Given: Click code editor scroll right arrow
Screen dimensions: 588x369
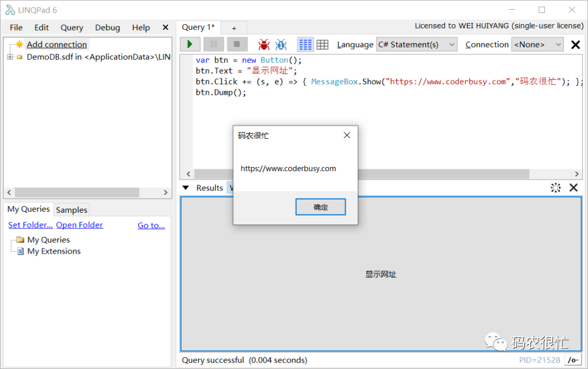Looking at the screenshot, I should (x=577, y=174).
